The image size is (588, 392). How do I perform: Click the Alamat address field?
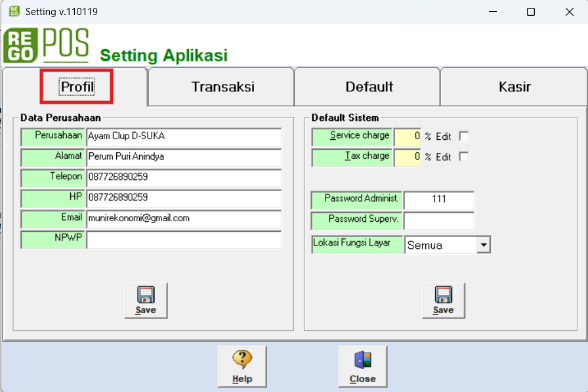click(x=183, y=158)
